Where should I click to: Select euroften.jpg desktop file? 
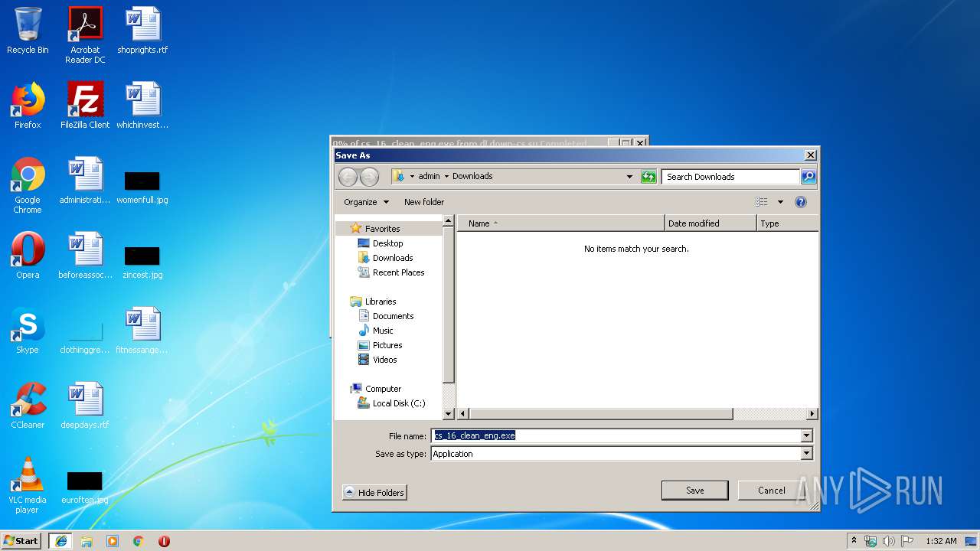click(x=85, y=487)
